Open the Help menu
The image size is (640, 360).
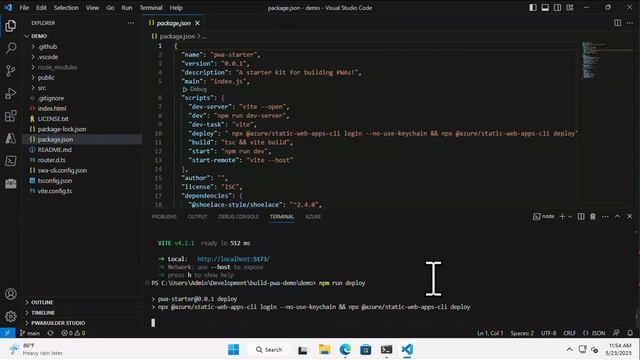pos(176,7)
